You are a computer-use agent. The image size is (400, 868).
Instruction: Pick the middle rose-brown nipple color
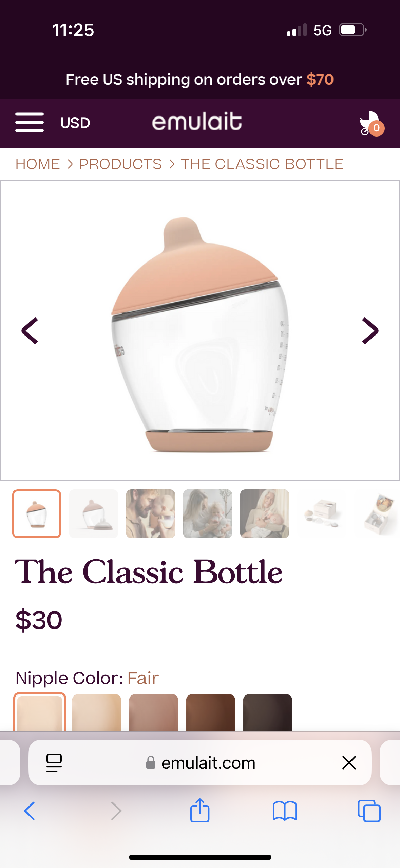(154, 712)
